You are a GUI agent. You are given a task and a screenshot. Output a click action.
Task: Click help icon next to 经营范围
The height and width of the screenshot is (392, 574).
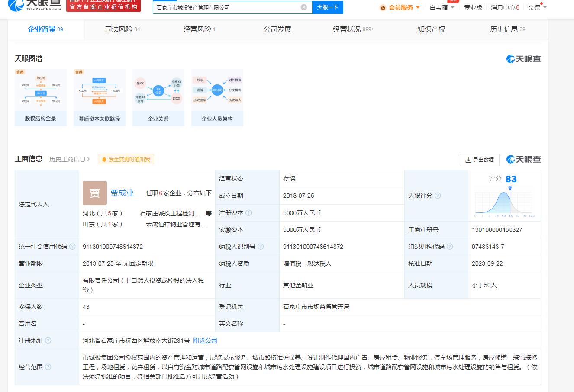pos(48,367)
